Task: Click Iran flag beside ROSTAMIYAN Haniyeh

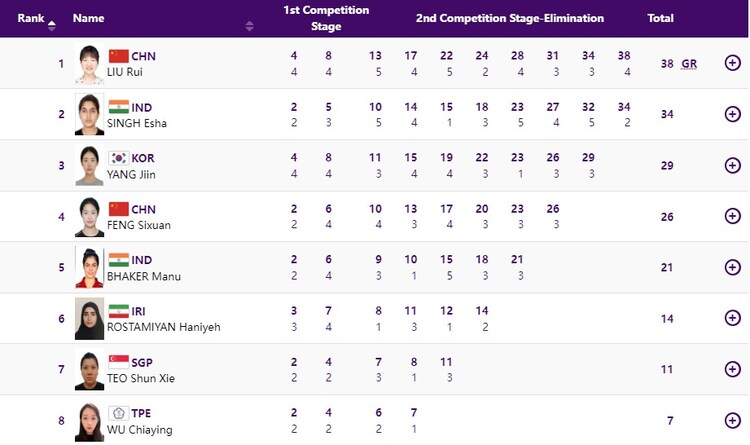Action: pyautogui.click(x=119, y=311)
